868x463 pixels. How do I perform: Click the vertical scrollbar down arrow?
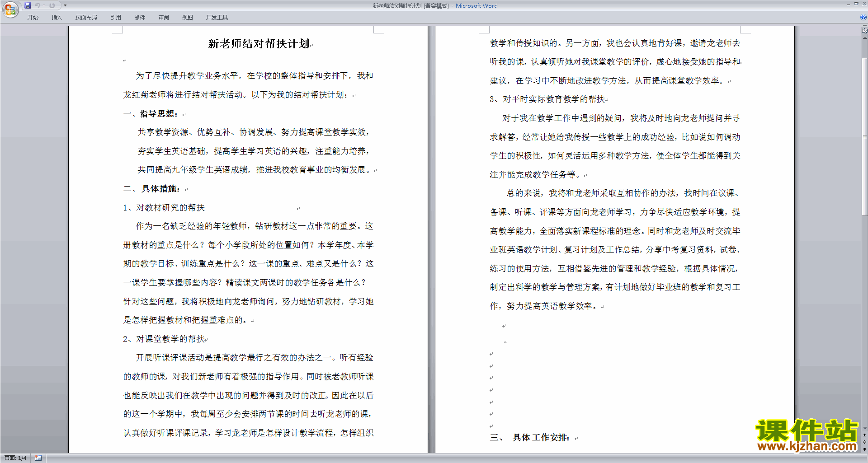point(864,428)
